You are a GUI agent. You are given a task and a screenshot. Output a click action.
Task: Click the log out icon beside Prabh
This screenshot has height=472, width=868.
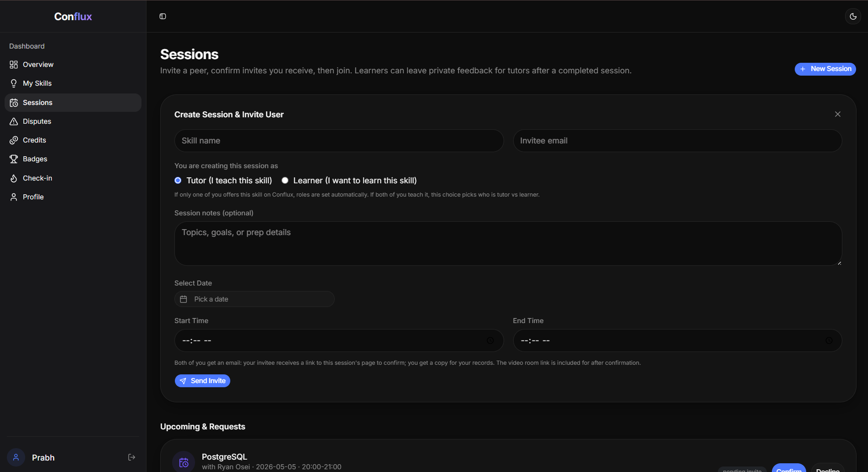(131, 457)
